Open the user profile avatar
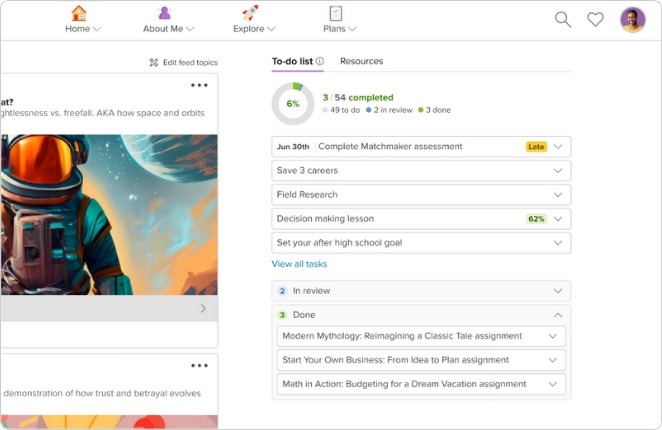662x430 pixels. [632, 20]
